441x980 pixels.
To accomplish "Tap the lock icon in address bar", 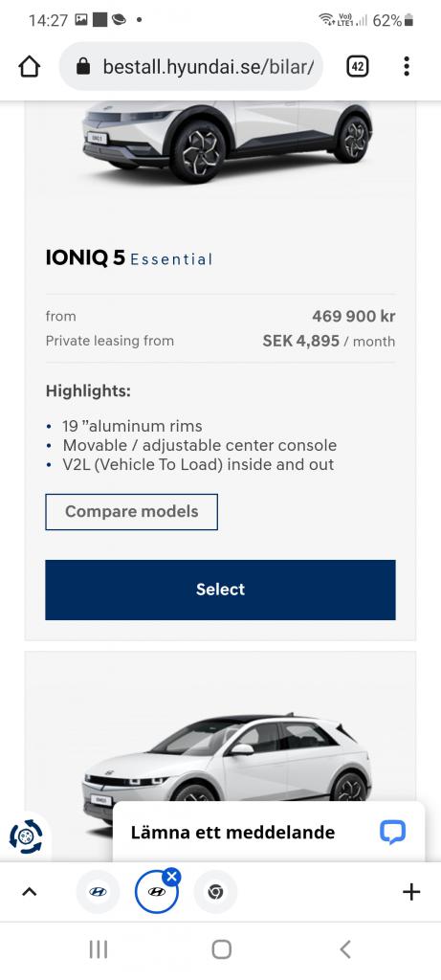I will 83,66.
